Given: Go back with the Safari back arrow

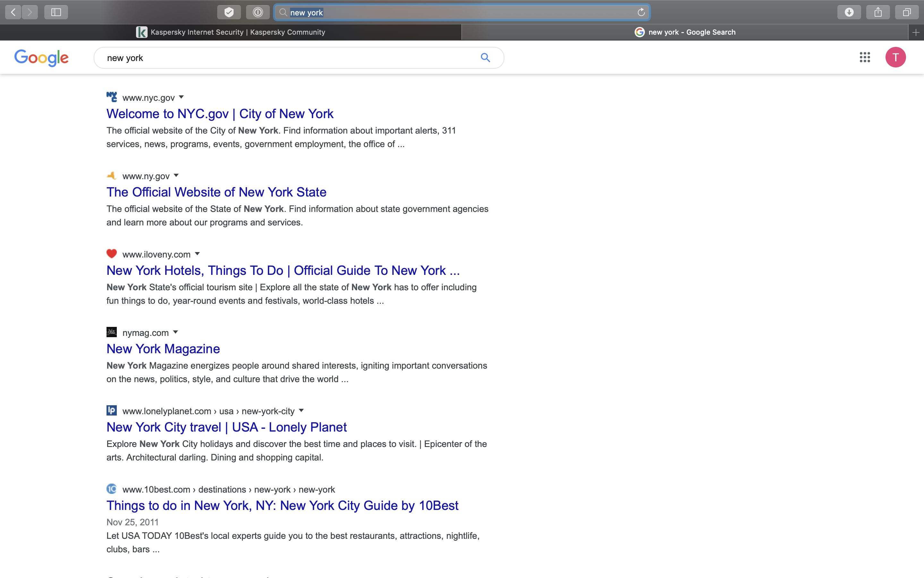Looking at the screenshot, I should [13, 12].
